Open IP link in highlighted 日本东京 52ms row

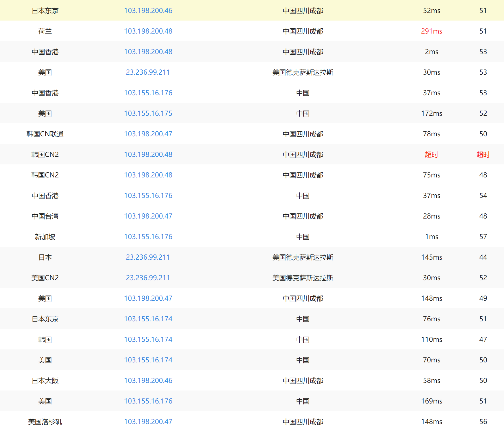148,11
